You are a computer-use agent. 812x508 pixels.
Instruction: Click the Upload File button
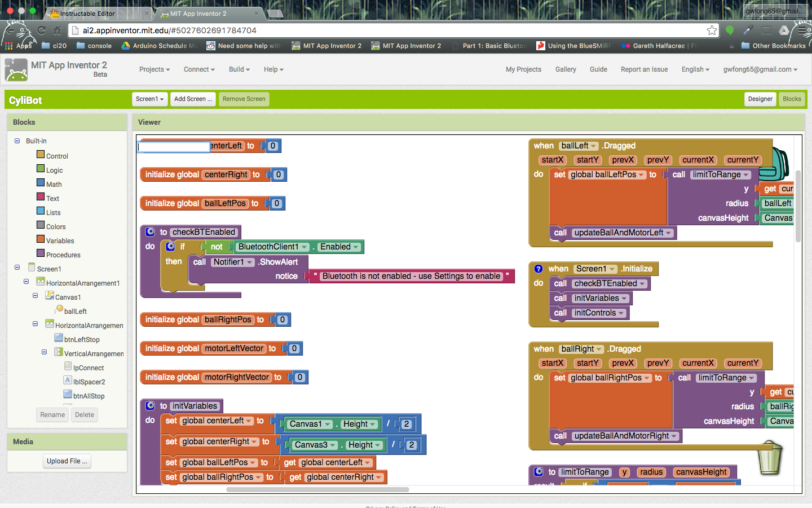pyautogui.click(x=67, y=461)
